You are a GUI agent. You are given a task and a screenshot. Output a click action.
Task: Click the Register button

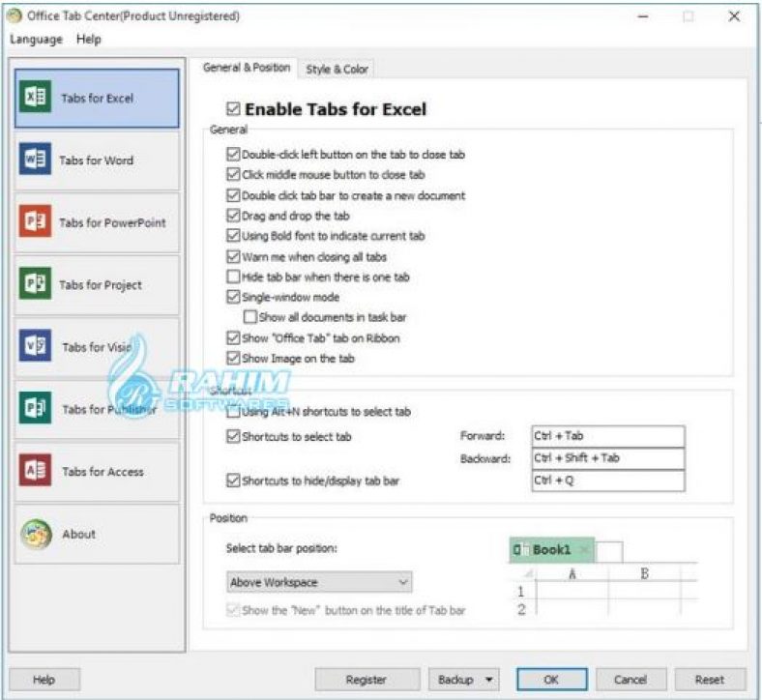click(x=366, y=679)
